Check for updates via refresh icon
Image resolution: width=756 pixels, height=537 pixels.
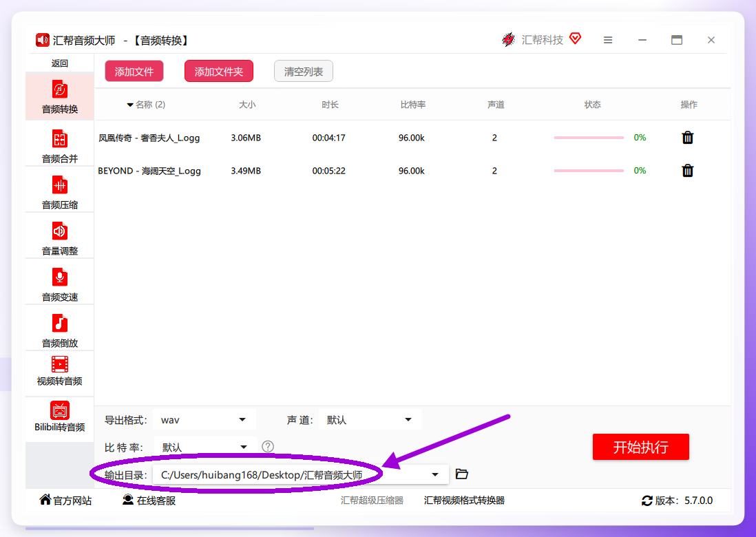point(647,501)
